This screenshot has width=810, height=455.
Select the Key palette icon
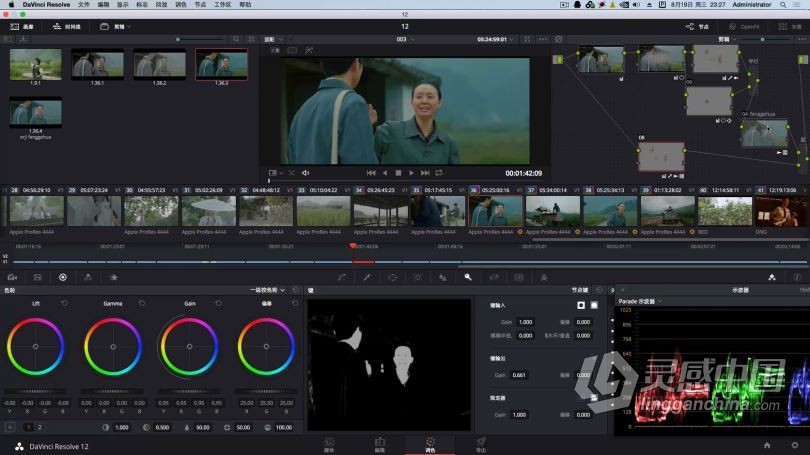click(x=468, y=277)
